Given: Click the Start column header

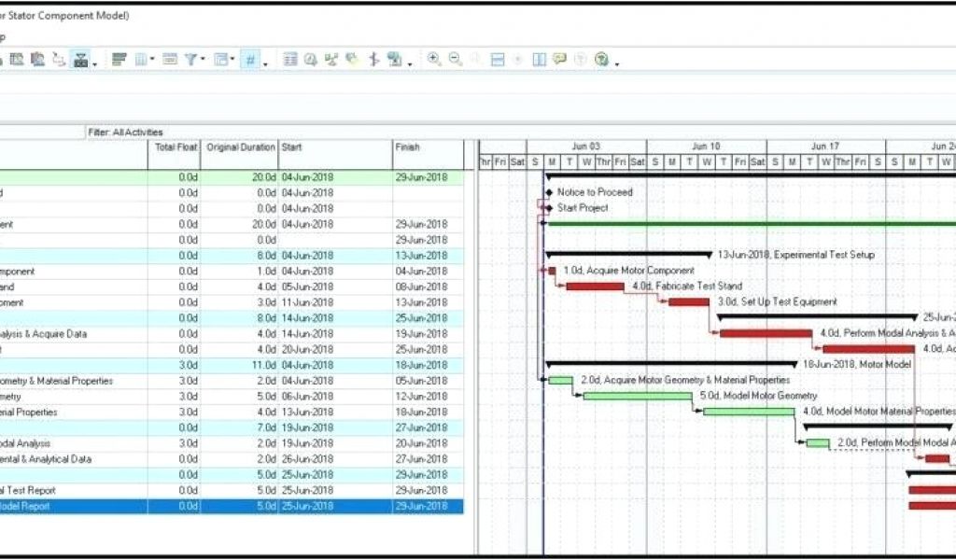Looking at the screenshot, I should pyautogui.click(x=334, y=147).
